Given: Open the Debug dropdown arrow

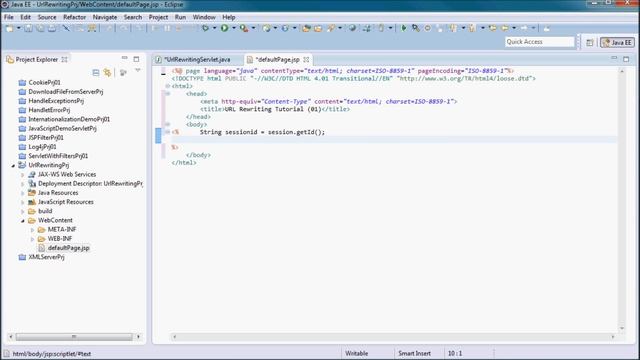Looking at the screenshot, I should [214, 28].
